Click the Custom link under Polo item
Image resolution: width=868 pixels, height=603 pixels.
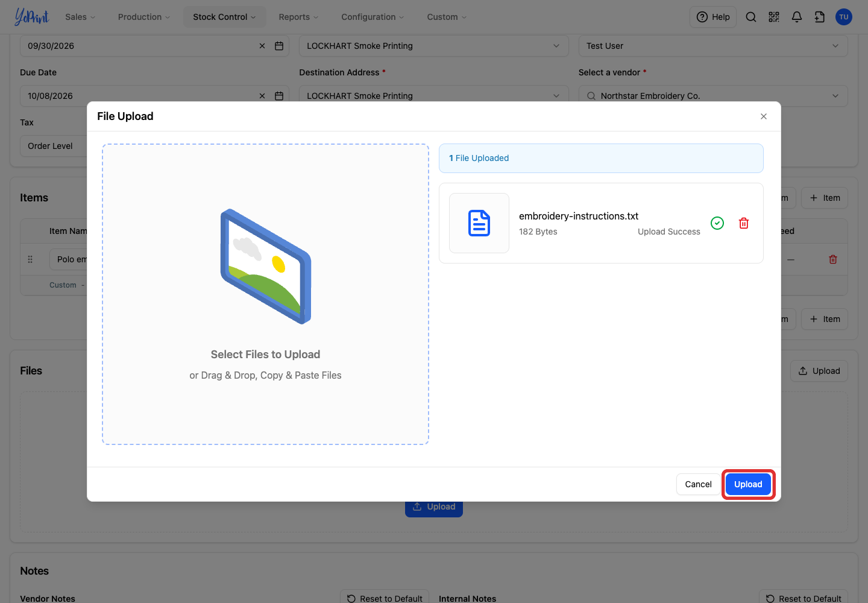(x=63, y=285)
